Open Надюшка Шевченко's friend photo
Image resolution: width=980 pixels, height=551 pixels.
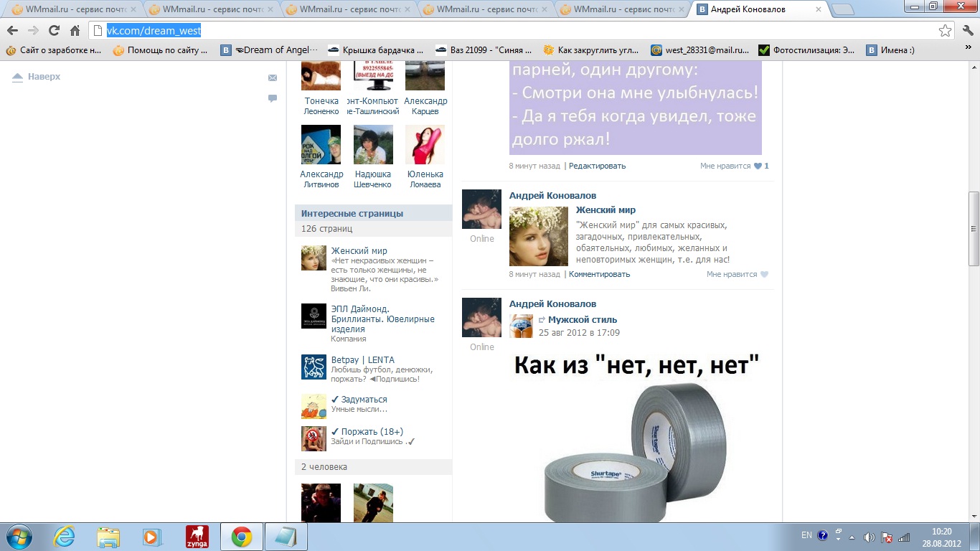click(373, 145)
